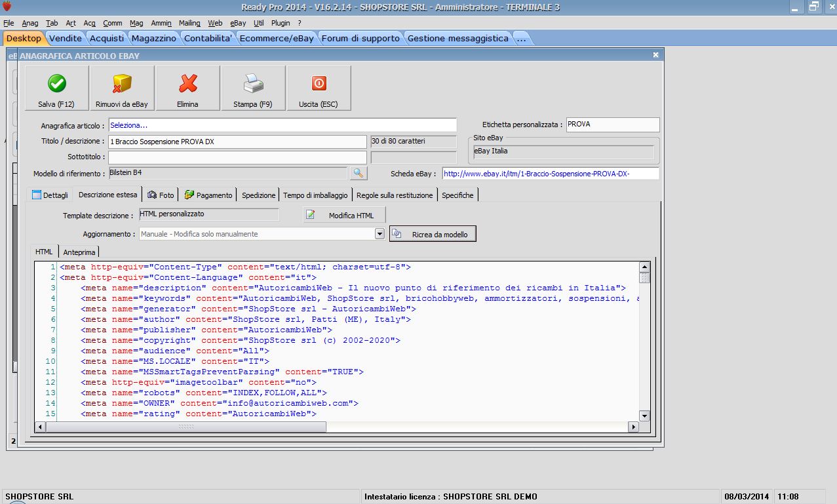The image size is (837, 504).
Task: Click the red X Elimina icon
Action: (x=187, y=84)
